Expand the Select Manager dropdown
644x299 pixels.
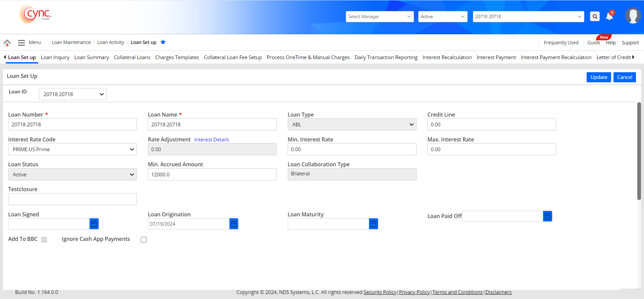(x=379, y=16)
